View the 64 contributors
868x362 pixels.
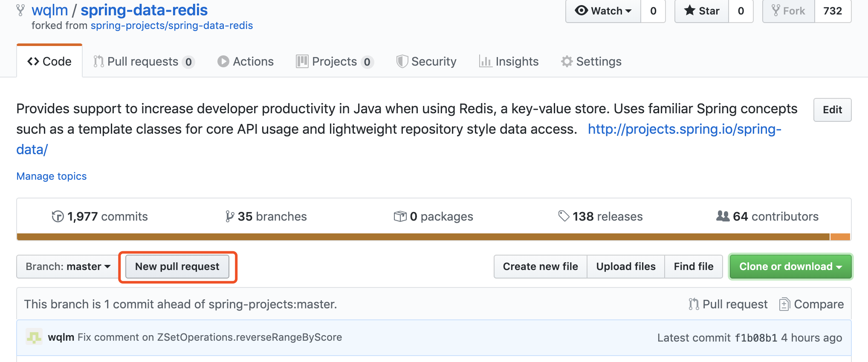(767, 216)
